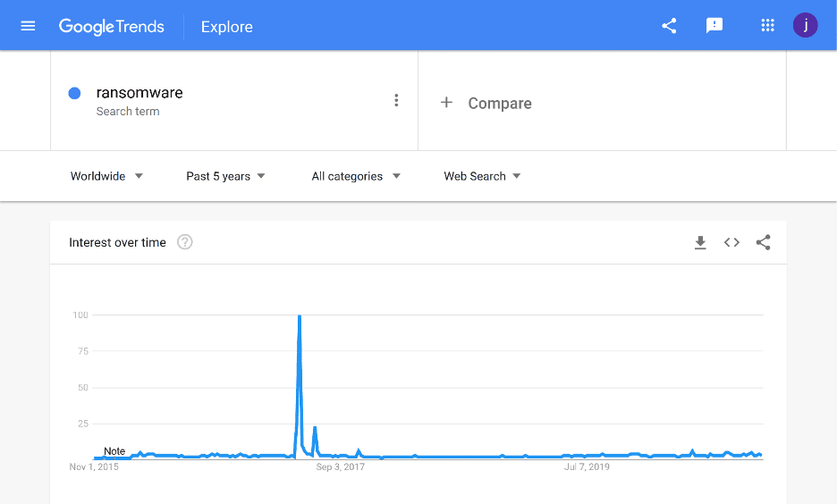Open the Google apps grid
The width and height of the screenshot is (837, 504).
767,26
